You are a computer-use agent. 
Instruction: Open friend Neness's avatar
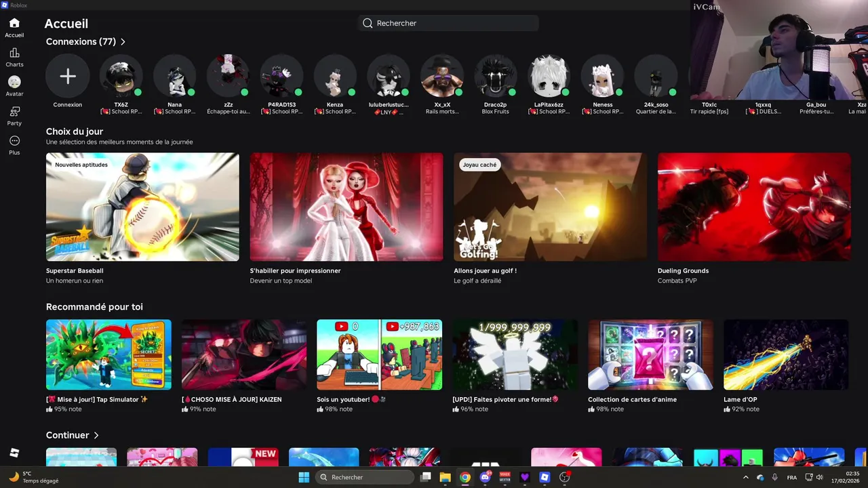coord(603,76)
